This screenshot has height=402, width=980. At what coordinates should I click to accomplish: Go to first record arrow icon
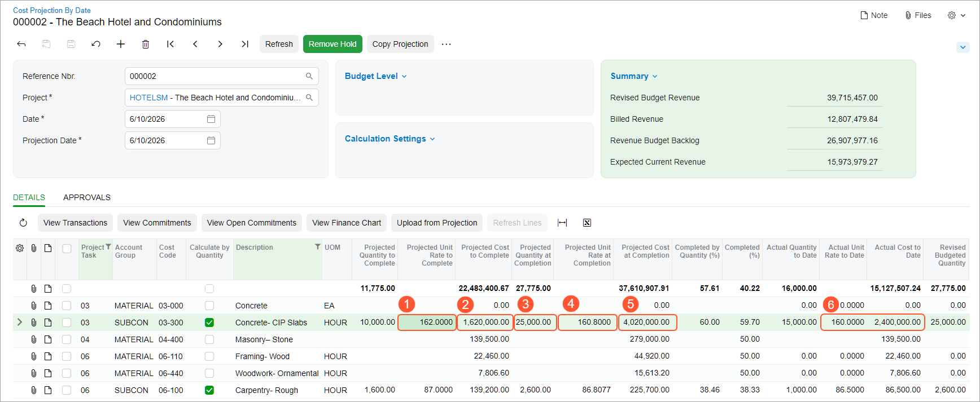(x=170, y=44)
